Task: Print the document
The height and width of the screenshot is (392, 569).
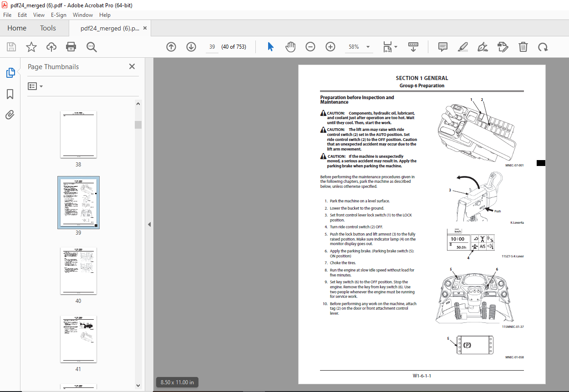Action: [71, 47]
